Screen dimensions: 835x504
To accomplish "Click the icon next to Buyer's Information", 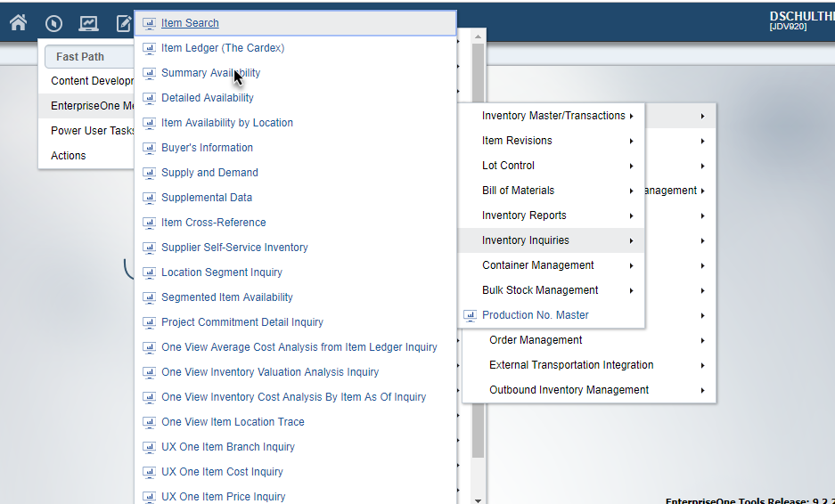I will tap(150, 148).
